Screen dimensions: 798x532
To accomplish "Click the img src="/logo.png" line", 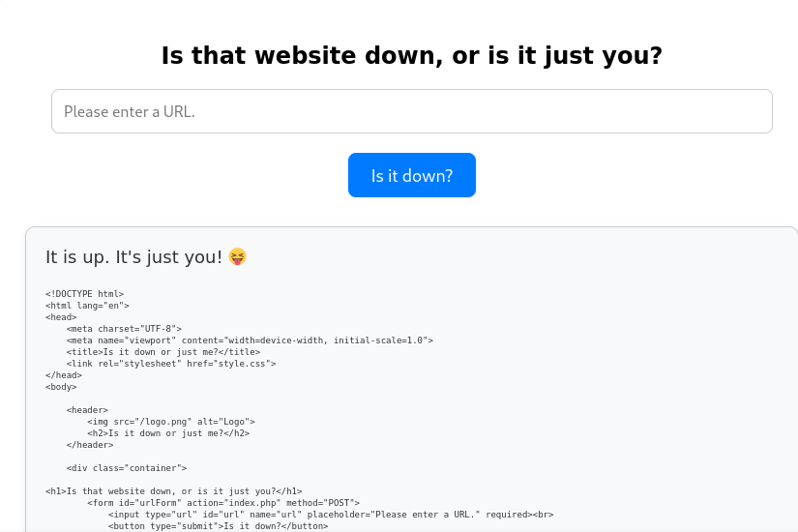I will (171, 422).
